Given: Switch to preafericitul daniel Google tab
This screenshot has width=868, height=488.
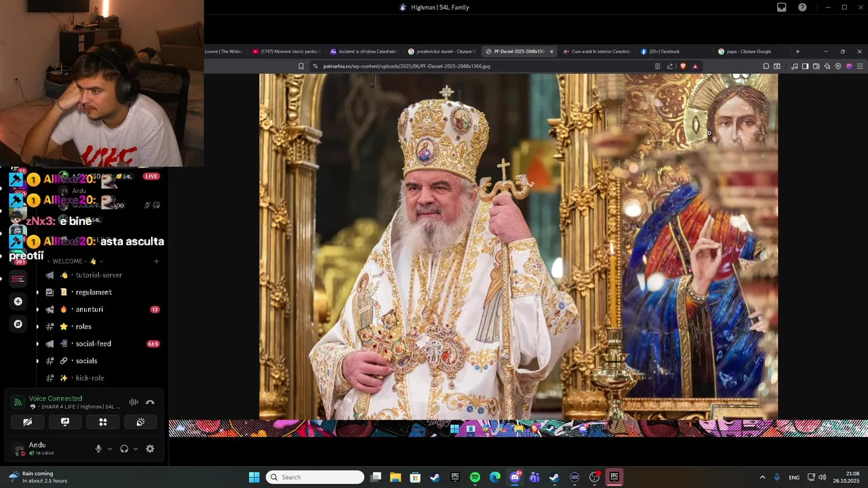Looking at the screenshot, I should [442, 52].
